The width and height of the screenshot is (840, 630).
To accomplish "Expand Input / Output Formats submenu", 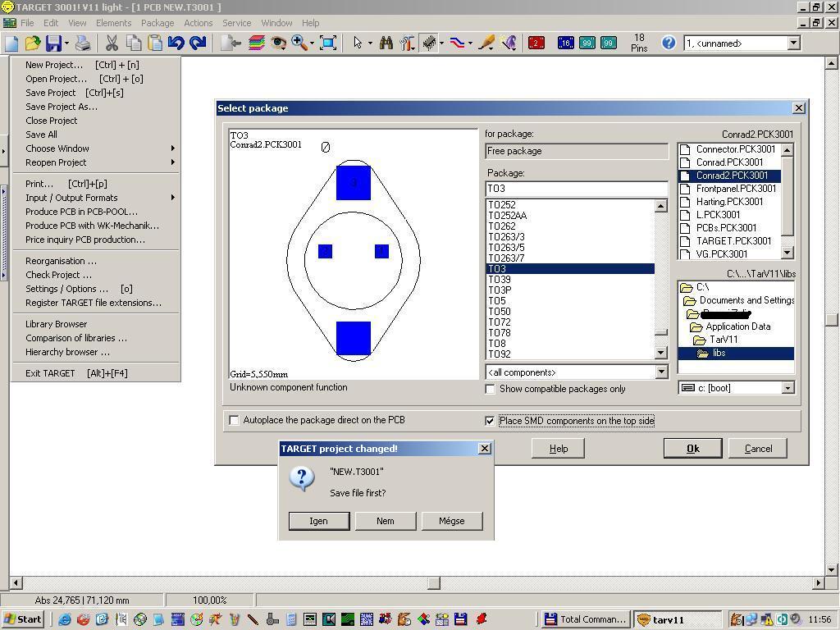I will click(x=96, y=198).
